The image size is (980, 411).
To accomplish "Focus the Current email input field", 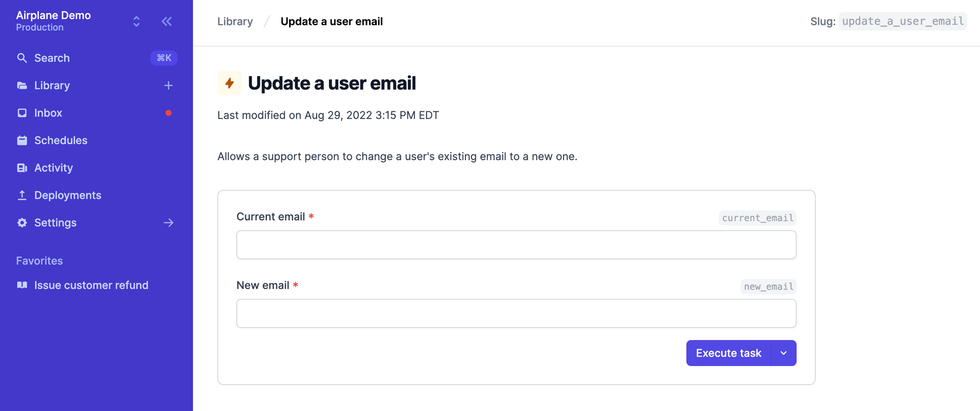I will (x=516, y=245).
